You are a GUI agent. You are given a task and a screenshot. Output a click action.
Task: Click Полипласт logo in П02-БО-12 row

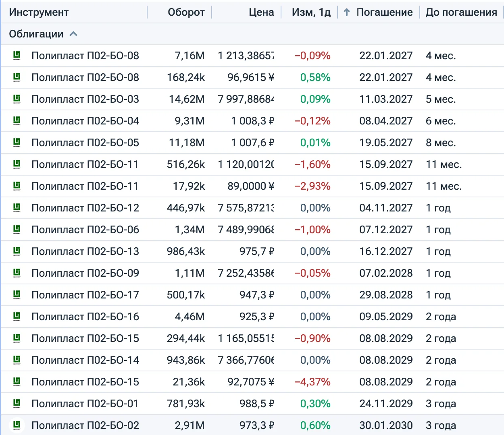17,208
